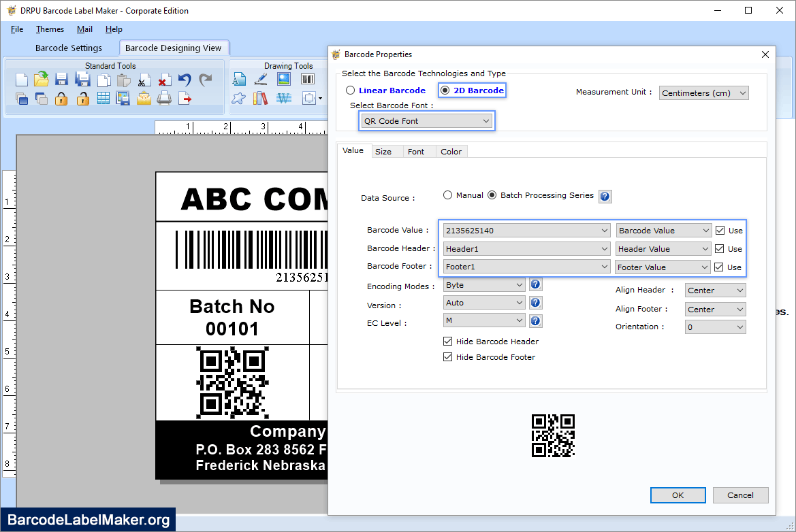This screenshot has width=796, height=532.
Task: Save using the single floppy disk icon
Action: pyautogui.click(x=62, y=79)
